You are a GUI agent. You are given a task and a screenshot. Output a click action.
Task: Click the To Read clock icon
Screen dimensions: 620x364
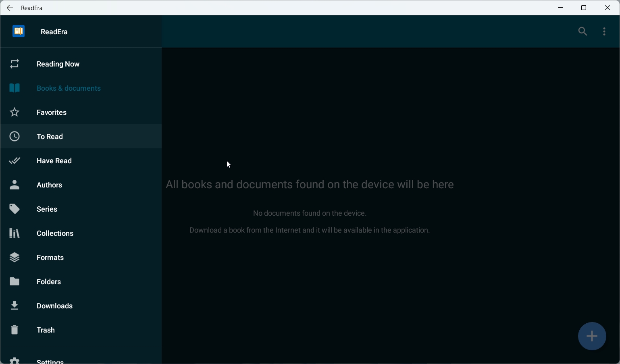15,137
